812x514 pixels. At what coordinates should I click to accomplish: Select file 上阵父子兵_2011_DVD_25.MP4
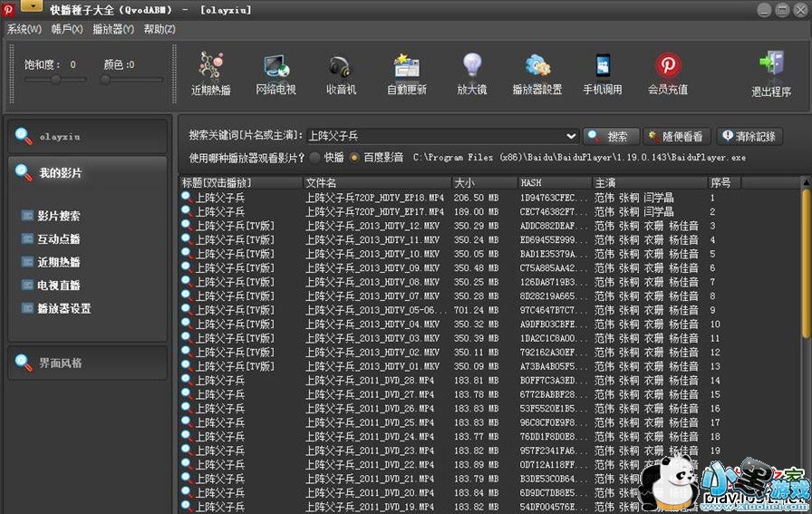(370, 422)
